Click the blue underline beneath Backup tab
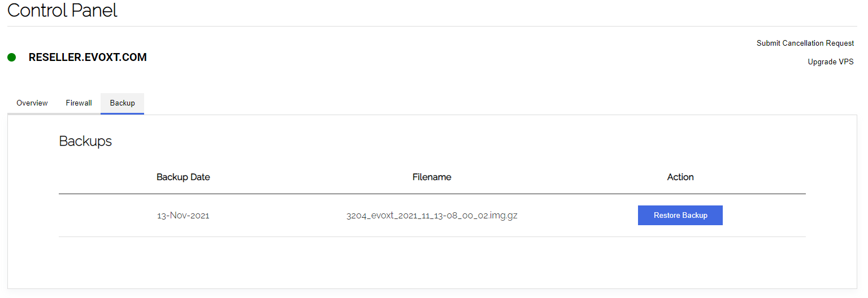Image resolution: width=868 pixels, height=298 pixels. coord(122,113)
